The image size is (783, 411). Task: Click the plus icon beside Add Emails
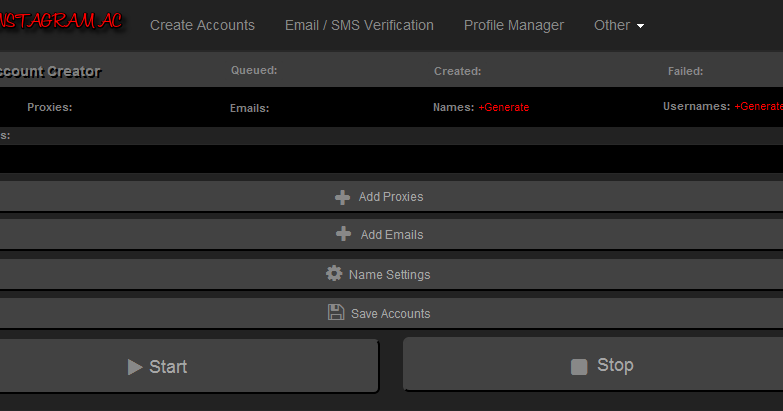tap(343, 234)
